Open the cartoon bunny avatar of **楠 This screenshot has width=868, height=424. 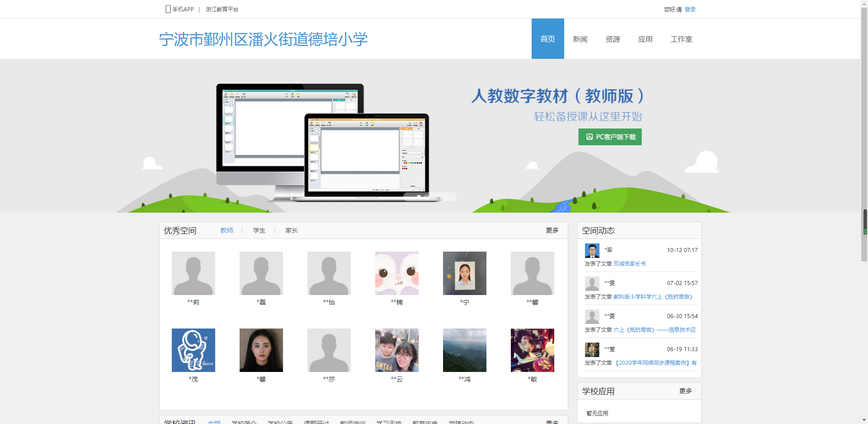[x=397, y=273]
